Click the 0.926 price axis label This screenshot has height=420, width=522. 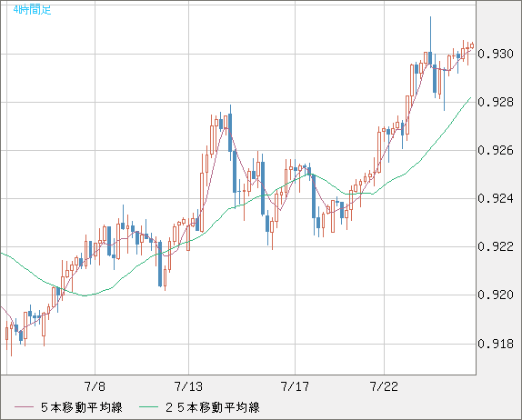pyautogui.click(x=496, y=150)
